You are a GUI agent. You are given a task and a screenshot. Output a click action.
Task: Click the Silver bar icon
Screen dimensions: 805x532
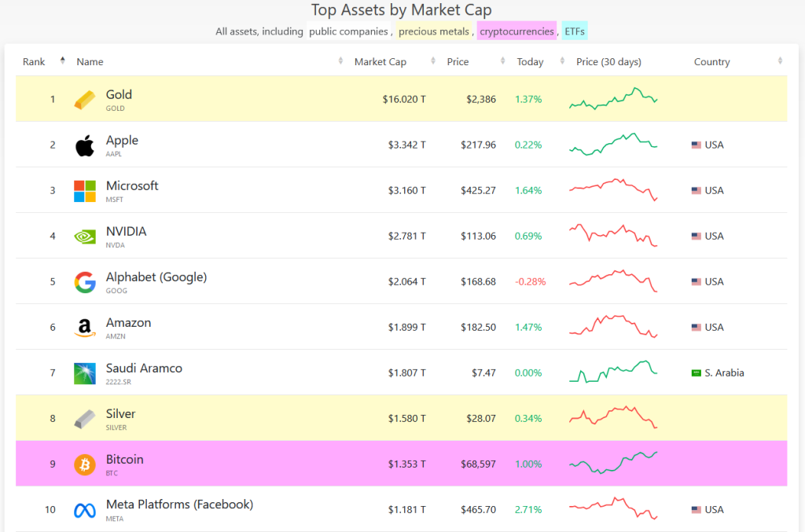pyautogui.click(x=85, y=419)
